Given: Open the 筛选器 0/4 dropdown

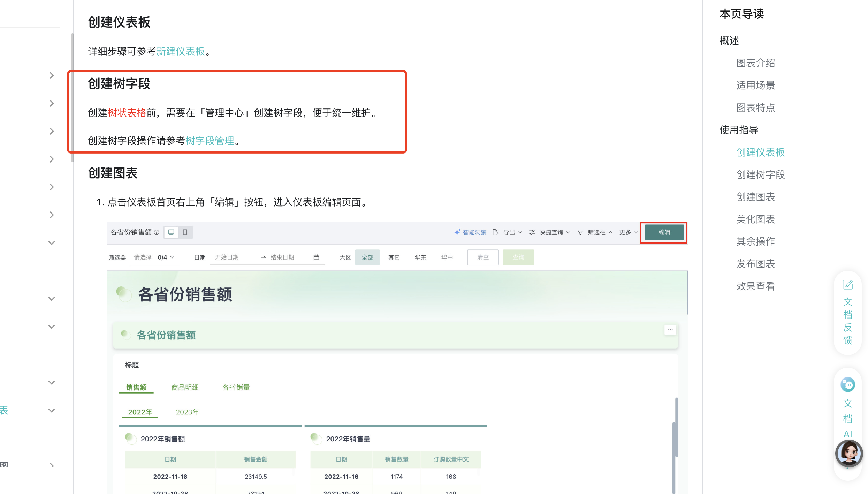Looking at the screenshot, I should [164, 257].
